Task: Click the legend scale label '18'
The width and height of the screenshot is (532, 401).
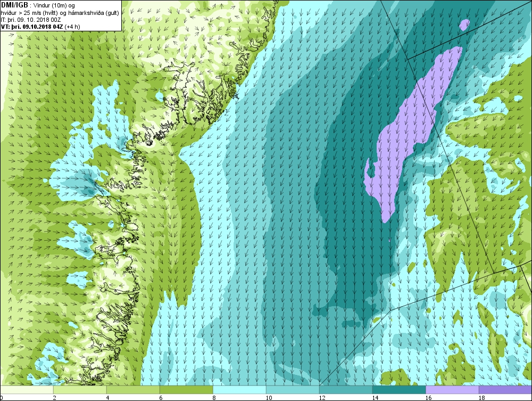Action: click(x=481, y=398)
